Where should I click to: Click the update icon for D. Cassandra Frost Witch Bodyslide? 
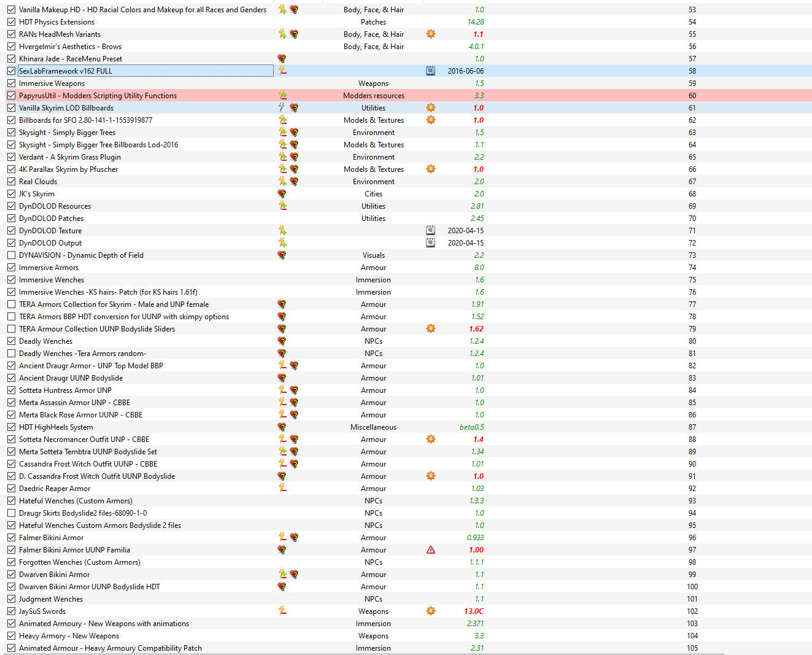click(431, 476)
